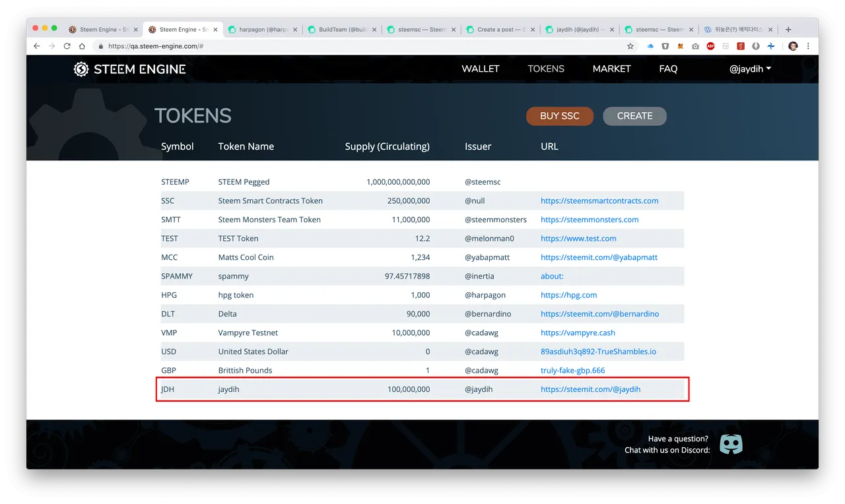Open the MetaMask fox extension
Screen dimensions: 845x504
tap(681, 46)
